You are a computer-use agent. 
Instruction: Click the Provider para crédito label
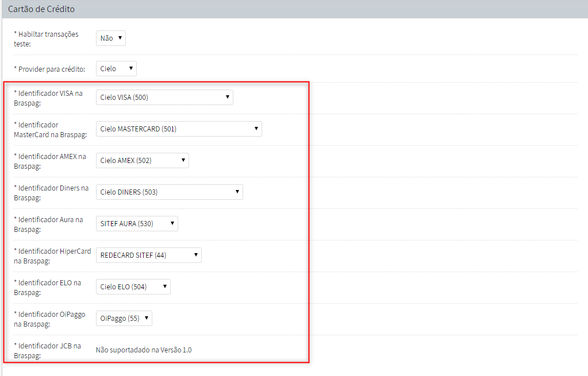tap(49, 69)
